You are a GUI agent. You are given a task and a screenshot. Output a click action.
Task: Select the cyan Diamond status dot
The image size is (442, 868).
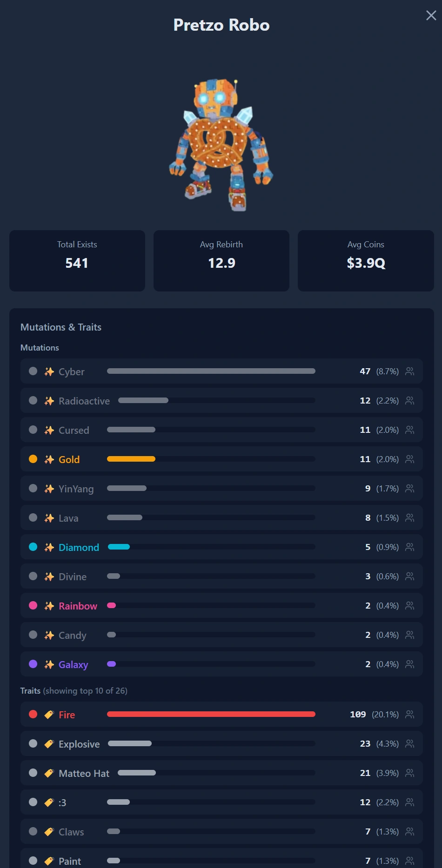coord(33,547)
